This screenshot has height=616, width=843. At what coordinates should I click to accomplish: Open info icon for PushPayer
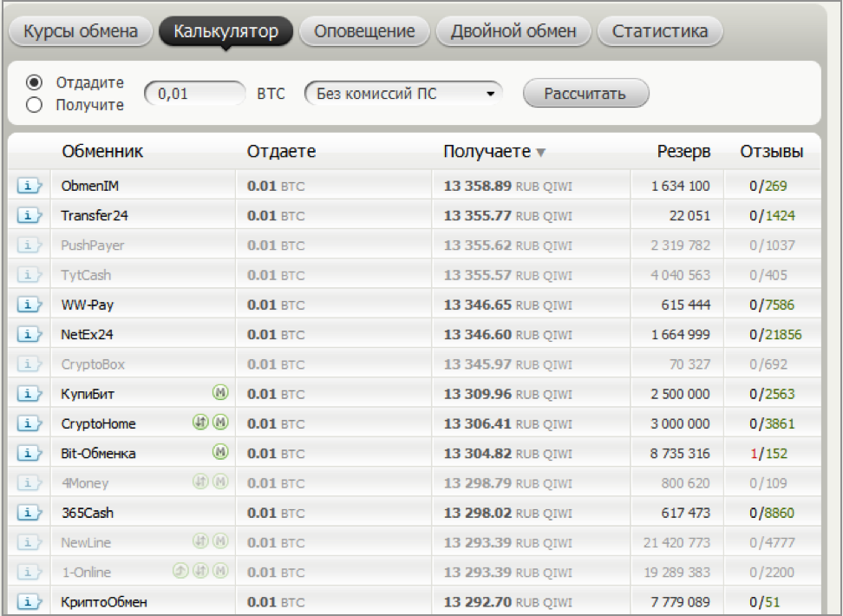click(29, 246)
